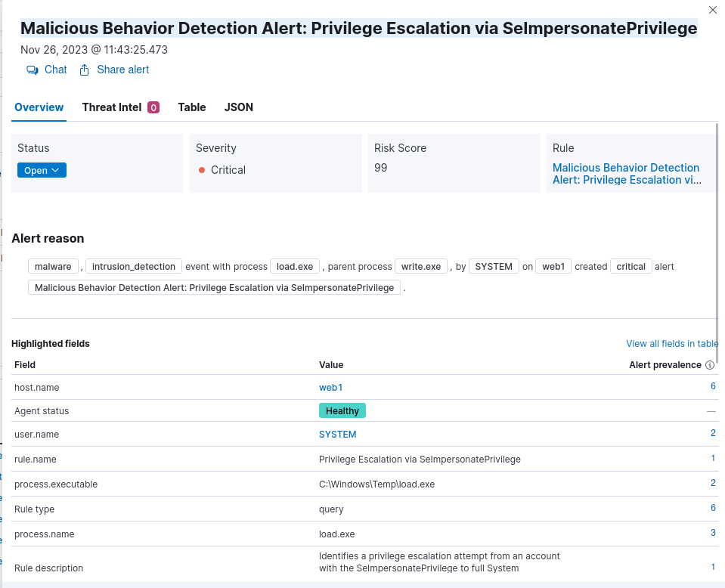Click the write.exe parent process badge
Image resolution: width=725 pixels, height=588 pixels.
coord(421,267)
